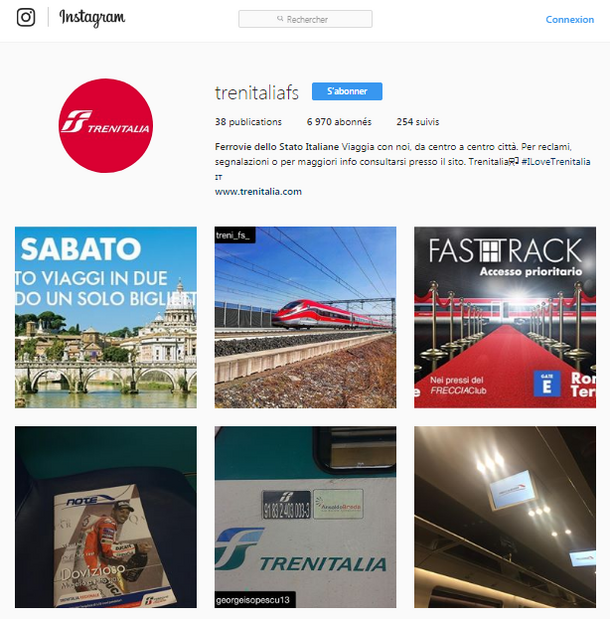Click the trenitaliafs username heading
The width and height of the screenshot is (610, 619).
click(257, 92)
